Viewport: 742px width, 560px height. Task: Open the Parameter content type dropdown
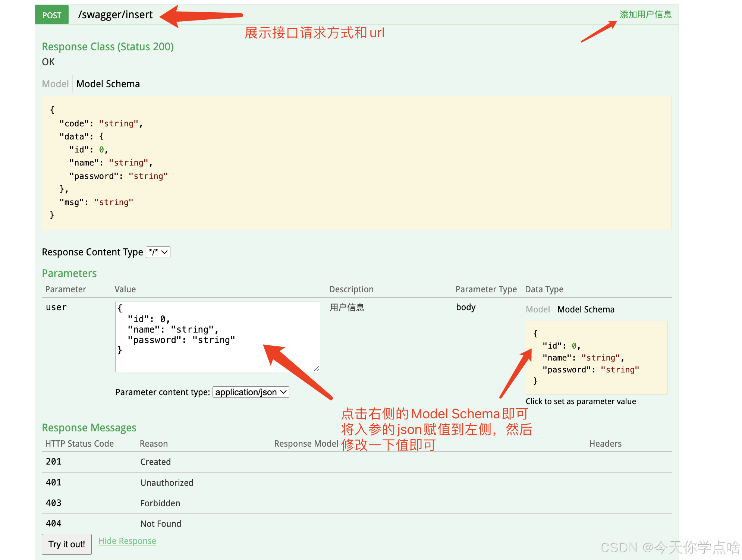[251, 392]
